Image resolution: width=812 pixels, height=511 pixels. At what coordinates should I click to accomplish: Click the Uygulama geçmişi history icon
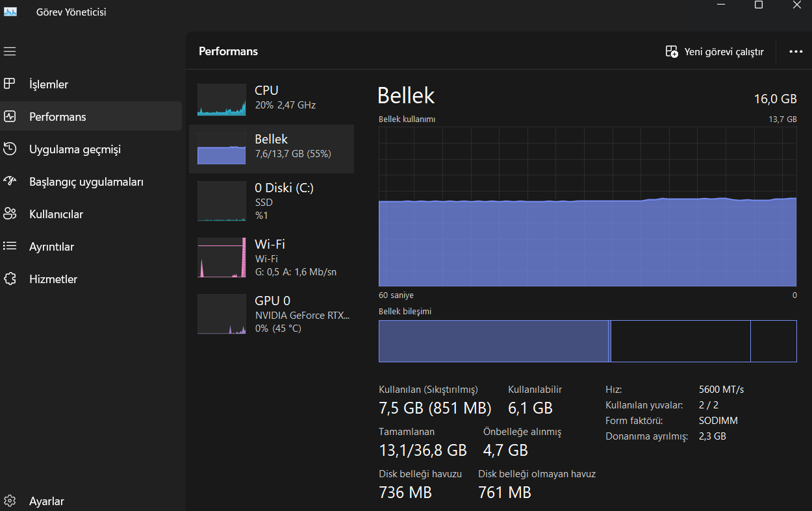[x=10, y=149]
